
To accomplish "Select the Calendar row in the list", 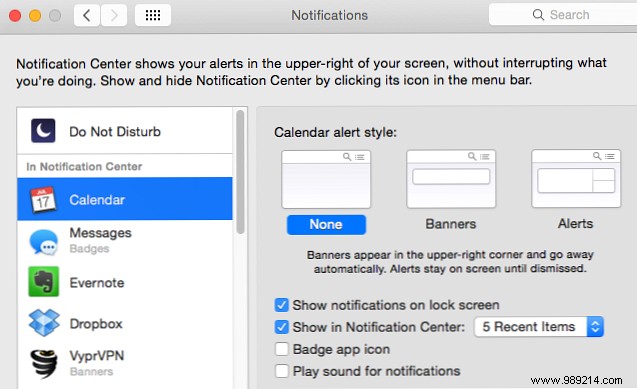I will coord(125,199).
